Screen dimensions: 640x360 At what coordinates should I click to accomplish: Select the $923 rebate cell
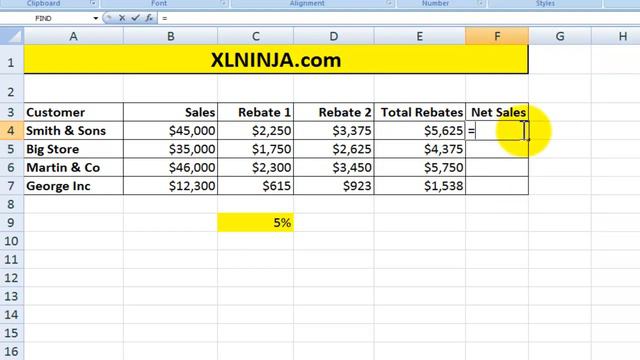click(334, 186)
